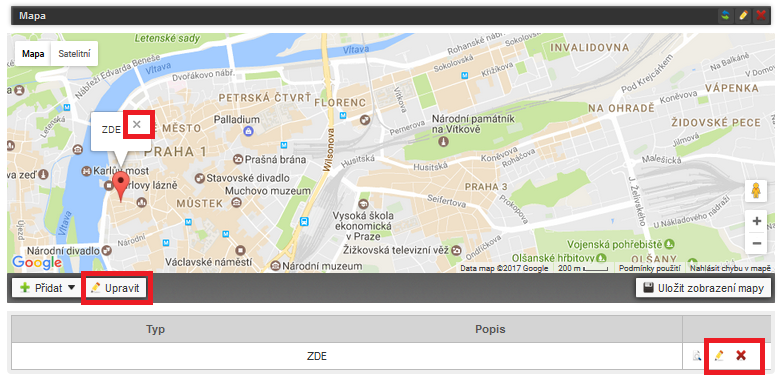Zoom in with the plus button
779x378 pixels.
click(757, 221)
